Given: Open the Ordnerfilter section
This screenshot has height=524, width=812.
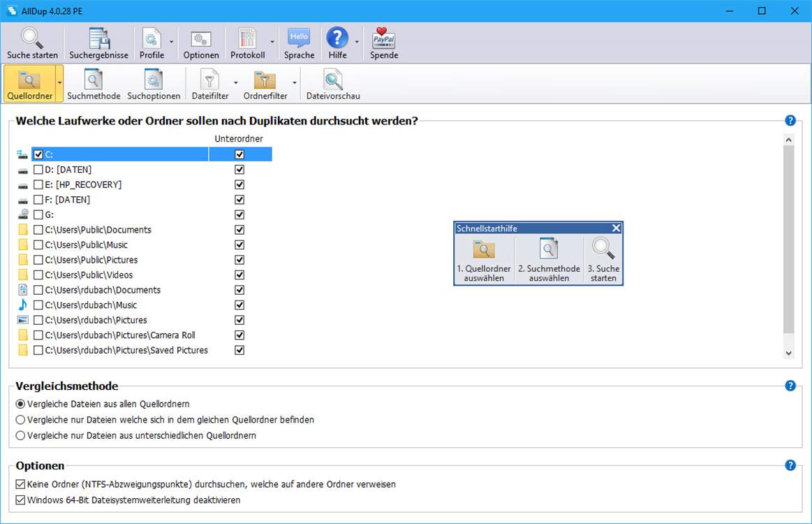Looking at the screenshot, I should tap(265, 85).
